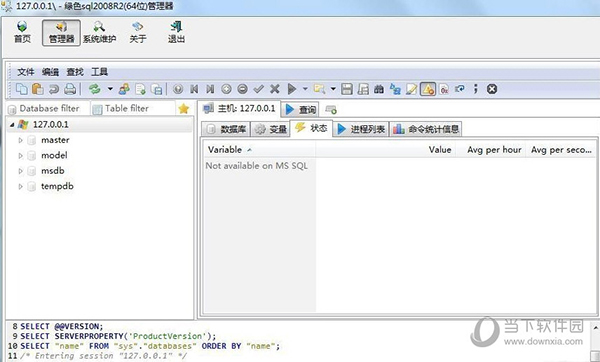Switch to the 进程列表 process list tab

coord(361,129)
